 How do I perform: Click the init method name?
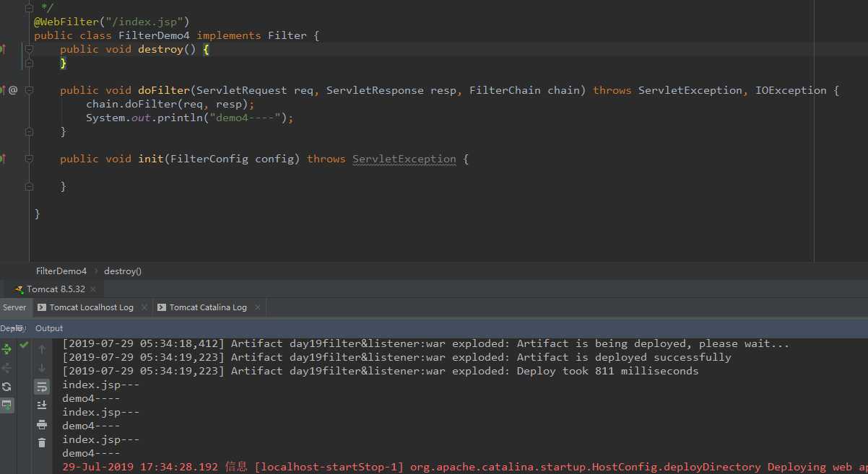point(151,159)
